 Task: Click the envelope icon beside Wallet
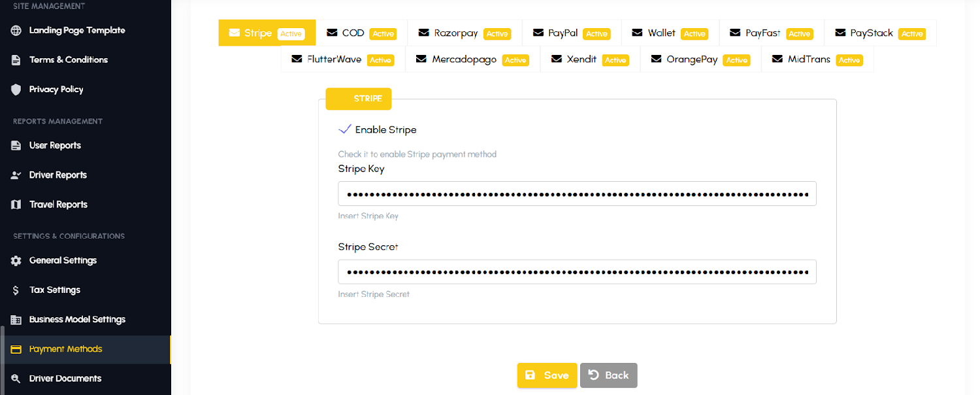[x=637, y=33]
